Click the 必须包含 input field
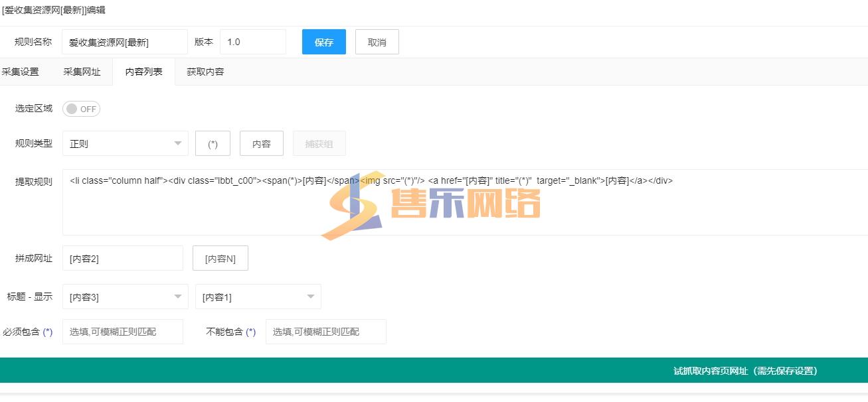 coord(123,332)
